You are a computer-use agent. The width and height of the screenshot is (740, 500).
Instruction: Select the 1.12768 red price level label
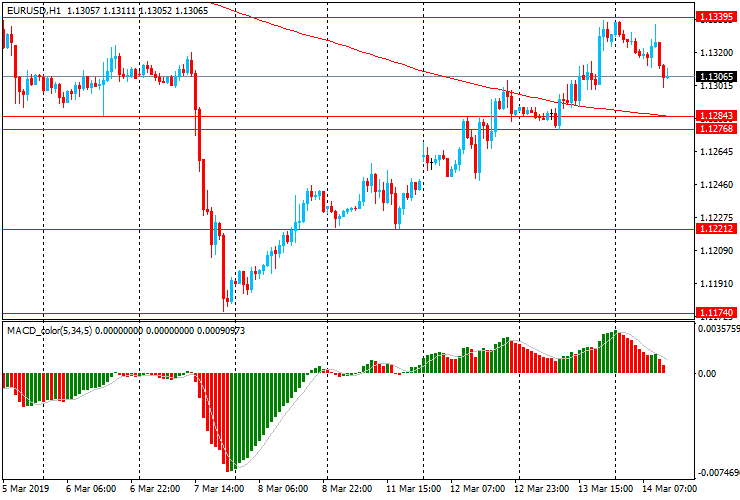[716, 128]
